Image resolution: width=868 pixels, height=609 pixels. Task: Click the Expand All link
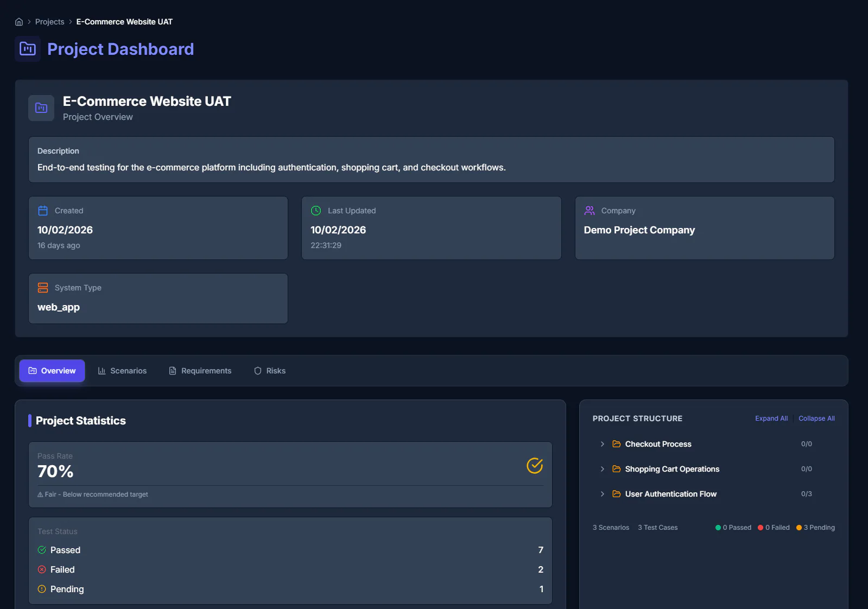pos(771,418)
